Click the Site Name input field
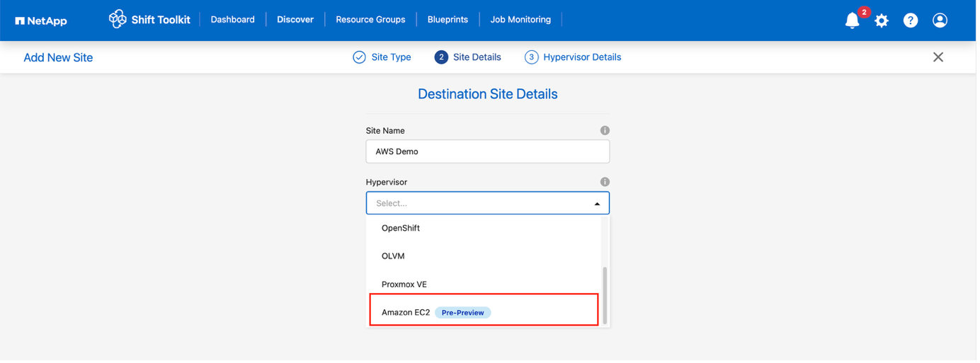The image size is (980, 363). point(489,152)
